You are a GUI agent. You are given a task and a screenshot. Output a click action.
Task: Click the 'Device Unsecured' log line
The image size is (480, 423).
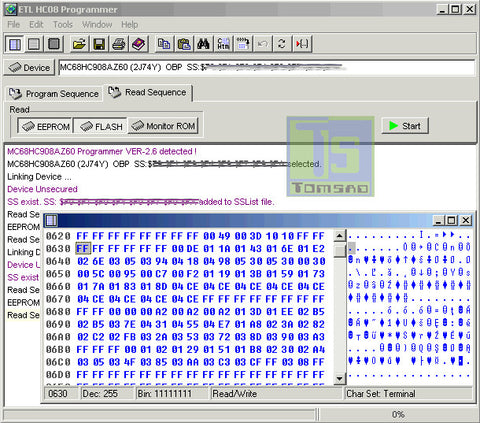(x=42, y=189)
